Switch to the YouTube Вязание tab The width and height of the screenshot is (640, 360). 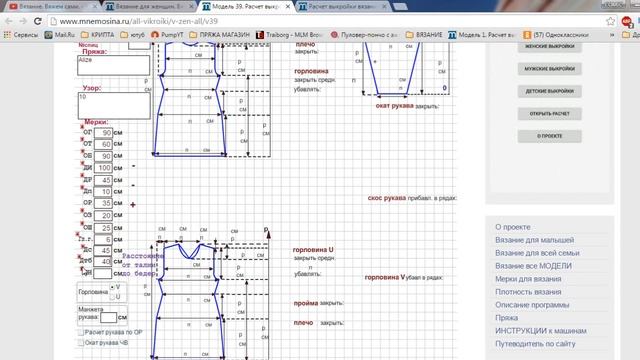(x=52, y=7)
